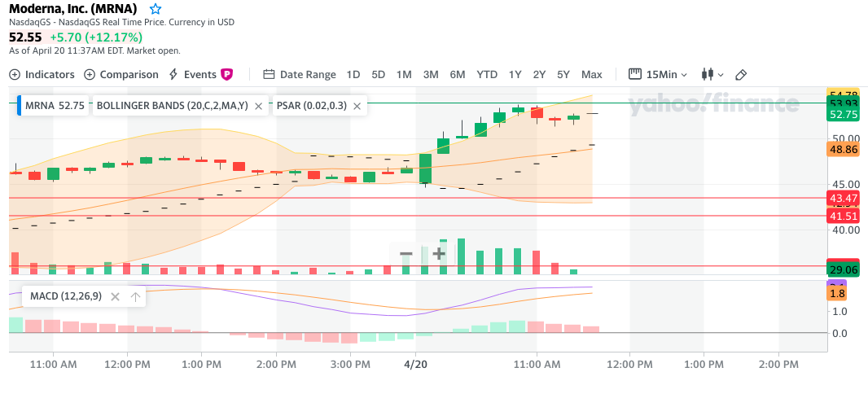This screenshot has width=868, height=394.
Task: Remove the PSAR indicator
Action: click(357, 106)
